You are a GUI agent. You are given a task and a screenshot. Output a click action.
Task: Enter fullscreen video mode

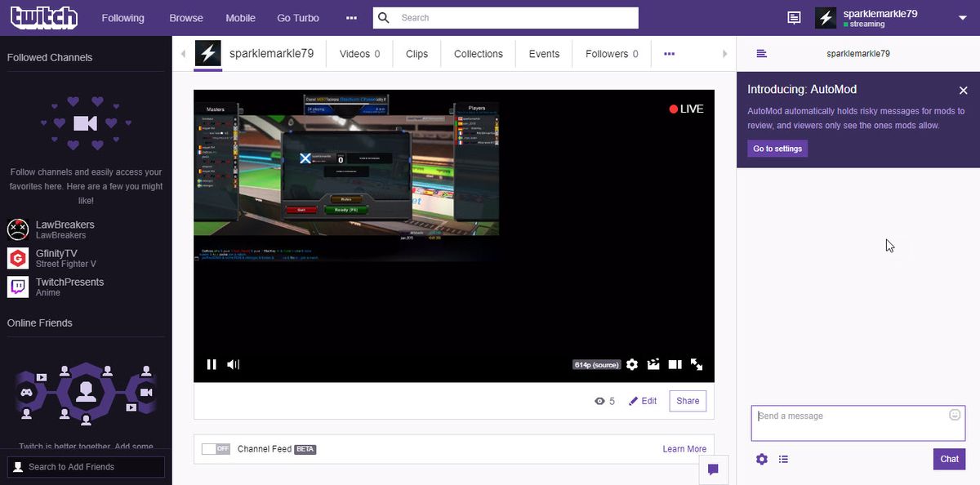[x=697, y=365]
